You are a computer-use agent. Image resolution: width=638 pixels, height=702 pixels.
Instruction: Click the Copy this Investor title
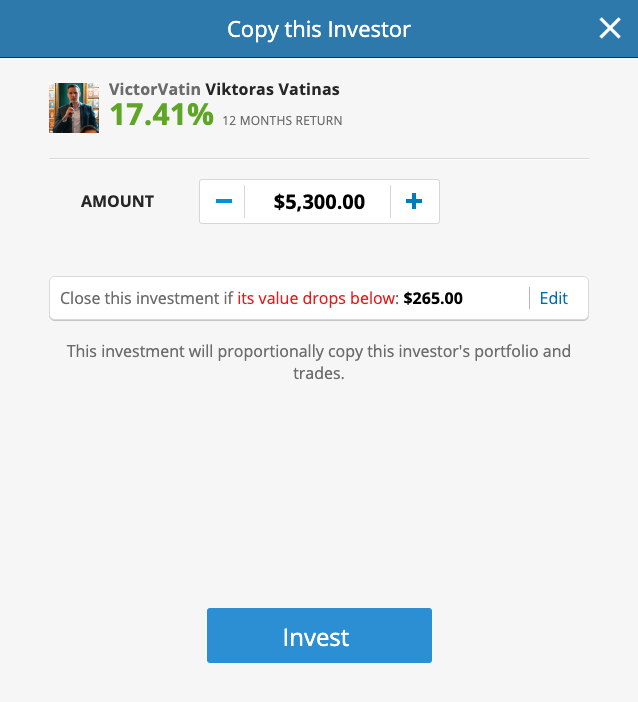319,29
